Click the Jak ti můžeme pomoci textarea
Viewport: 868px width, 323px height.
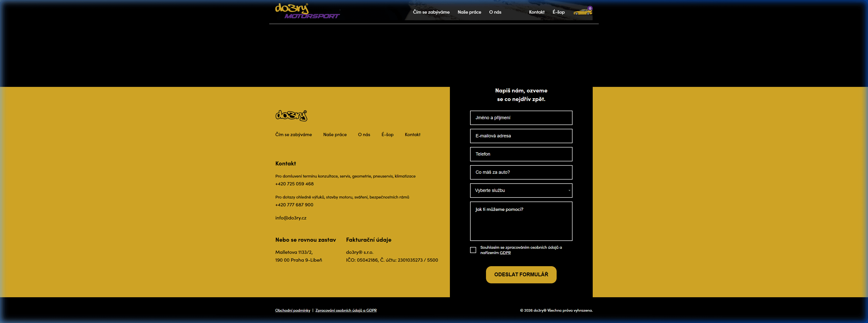point(521,221)
